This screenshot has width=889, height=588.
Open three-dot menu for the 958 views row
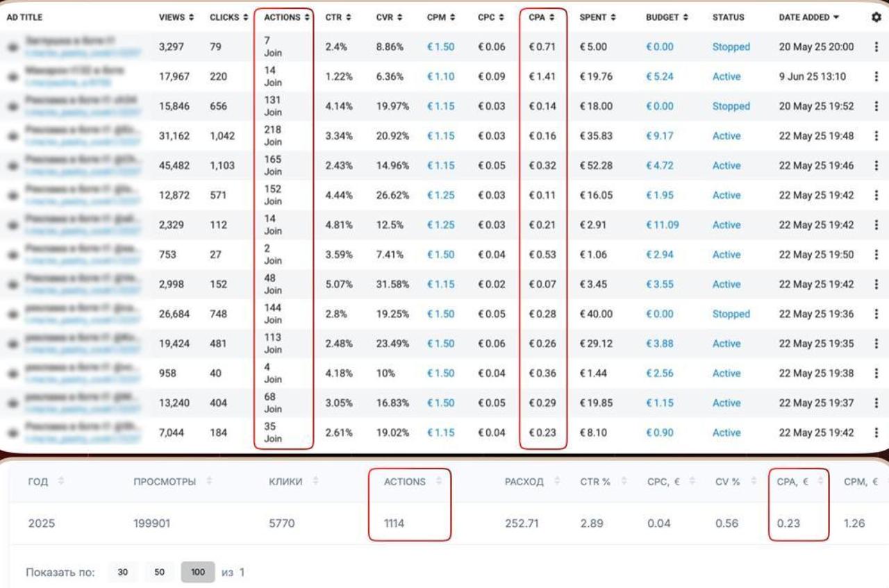pos(876,373)
